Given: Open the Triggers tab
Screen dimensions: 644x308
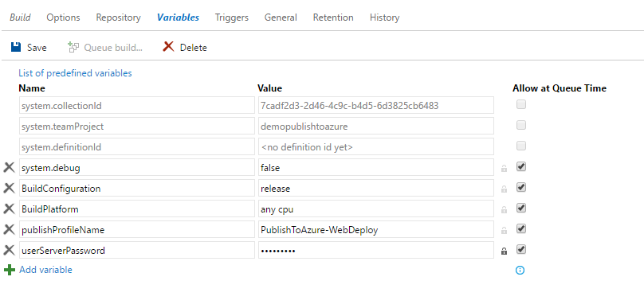Looking at the screenshot, I should tap(232, 18).
